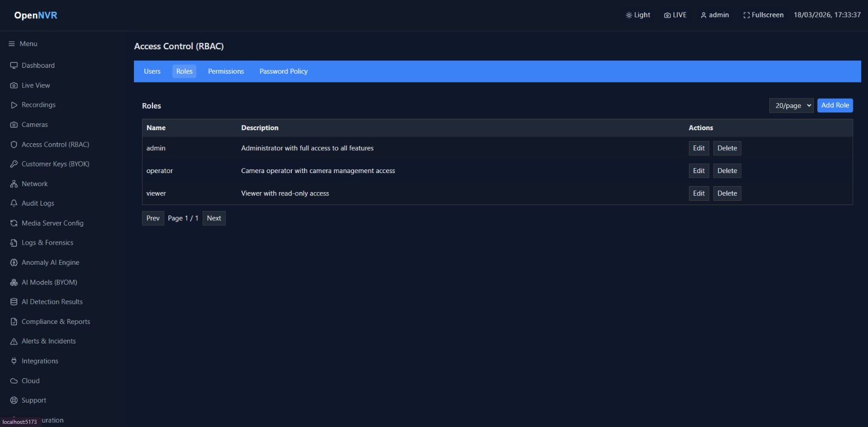Delete the operator role
The height and width of the screenshot is (427, 868).
coord(727,171)
